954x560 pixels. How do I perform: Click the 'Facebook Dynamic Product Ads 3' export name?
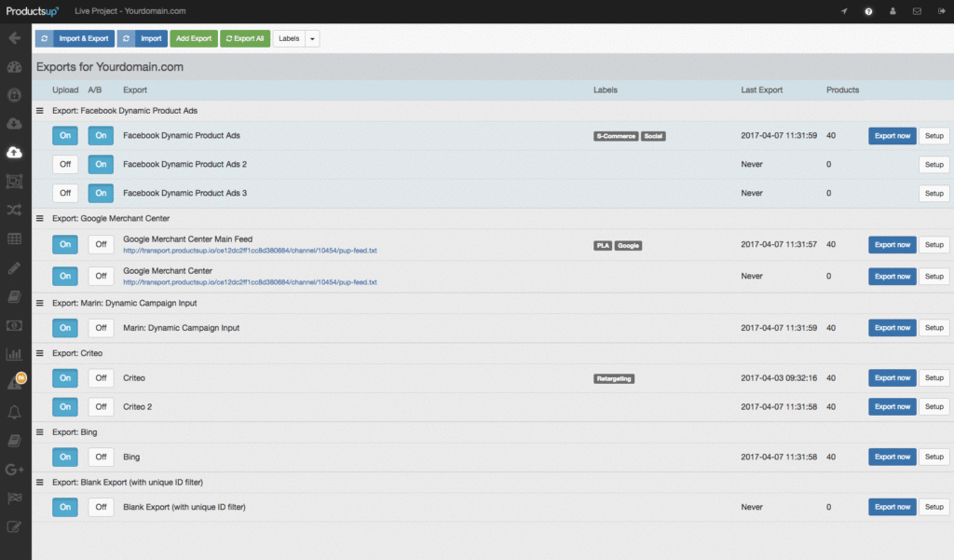point(185,193)
